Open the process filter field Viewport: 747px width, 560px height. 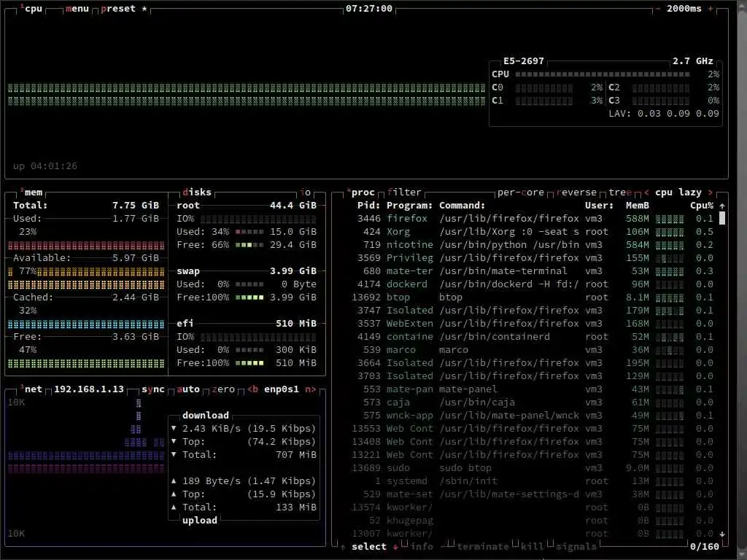[x=404, y=192]
